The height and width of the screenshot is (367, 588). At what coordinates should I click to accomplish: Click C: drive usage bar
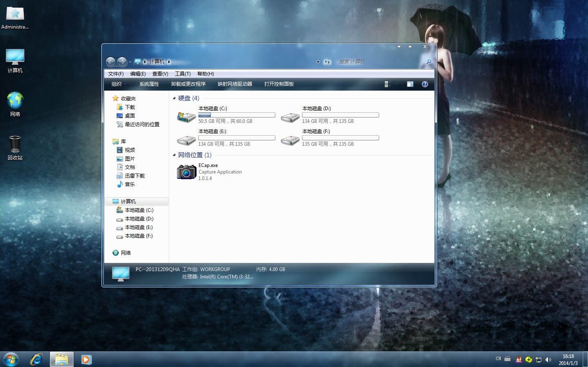tap(237, 115)
